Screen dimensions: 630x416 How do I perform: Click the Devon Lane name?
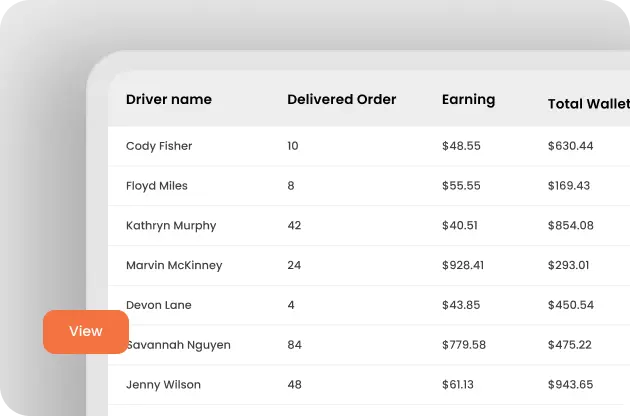(159, 305)
